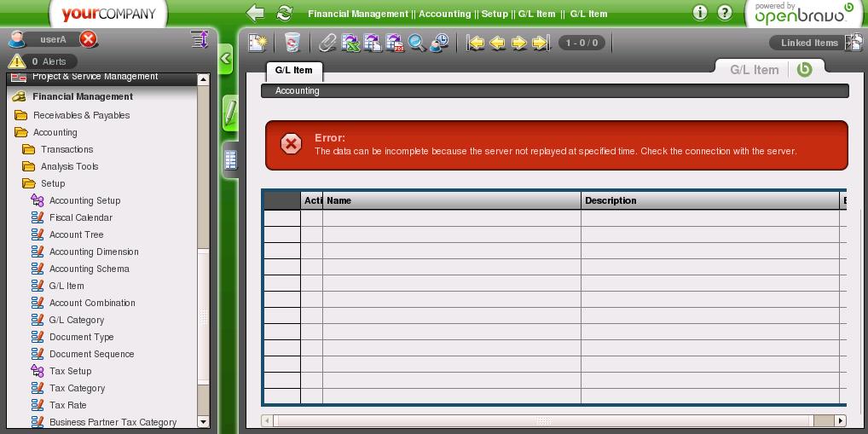Export grid to PDF icon
The image size is (868, 434).
pos(395,43)
